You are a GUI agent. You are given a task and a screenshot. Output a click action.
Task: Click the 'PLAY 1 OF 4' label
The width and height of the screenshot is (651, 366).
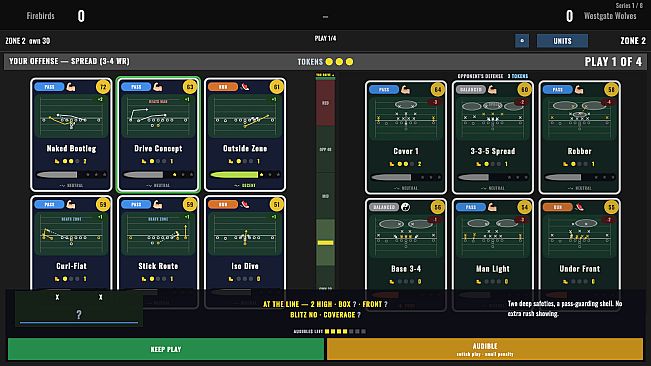click(613, 62)
